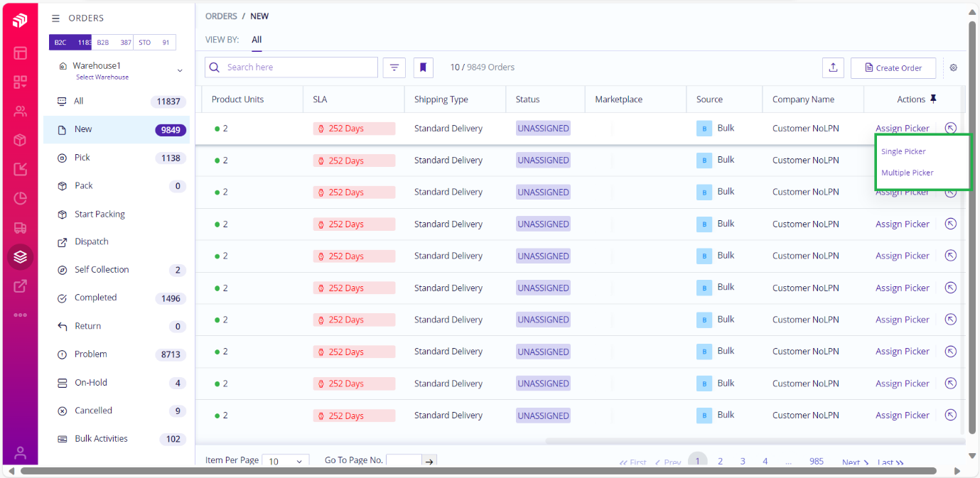Open All orders in the sidebar
980x478 pixels.
point(117,102)
